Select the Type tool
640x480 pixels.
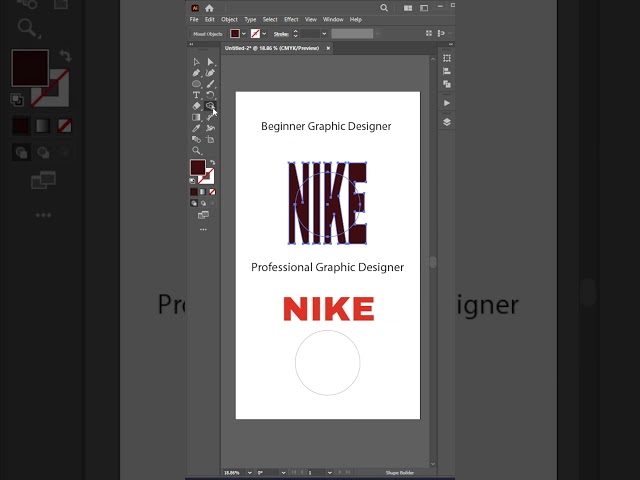click(x=196, y=95)
